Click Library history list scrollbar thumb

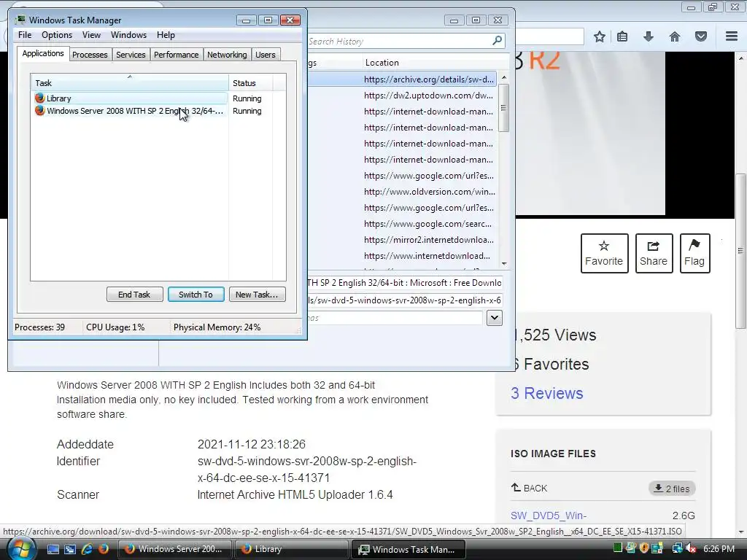tap(503, 108)
